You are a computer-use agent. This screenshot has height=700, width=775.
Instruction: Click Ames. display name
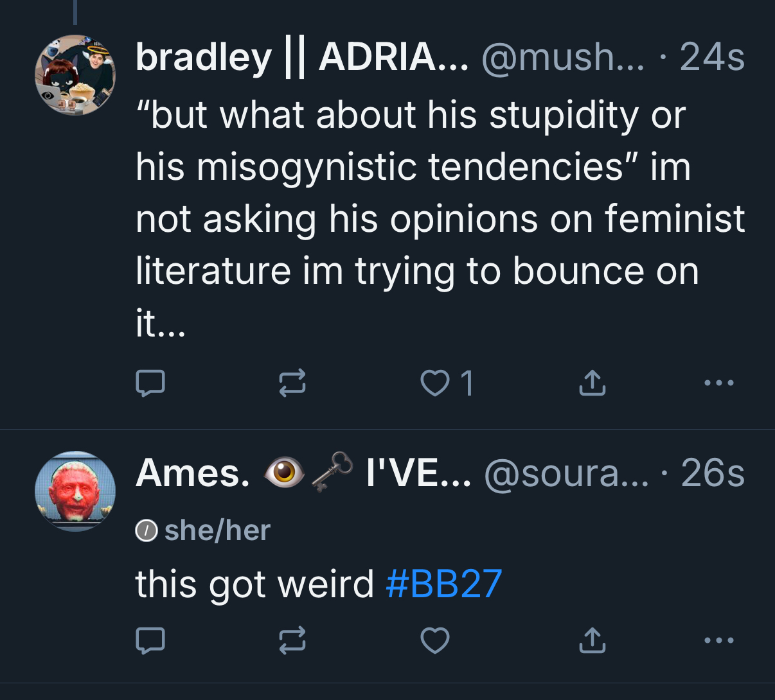(x=193, y=473)
